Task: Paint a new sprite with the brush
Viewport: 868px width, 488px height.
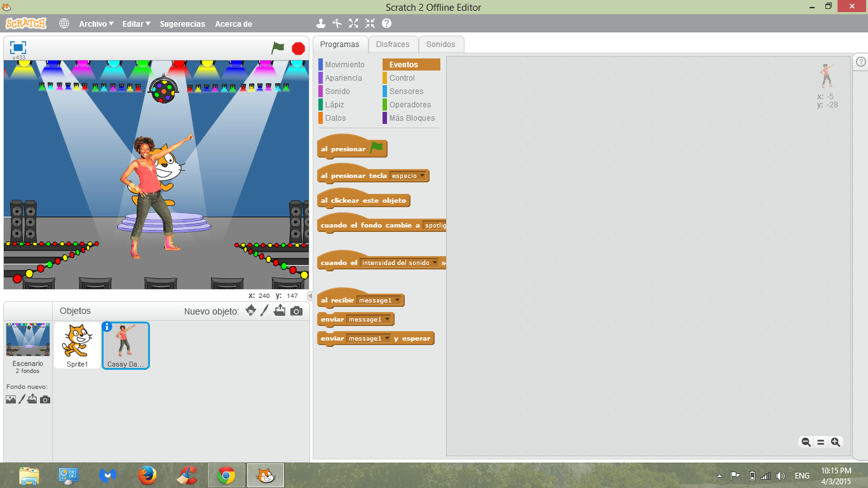Action: pos(264,311)
